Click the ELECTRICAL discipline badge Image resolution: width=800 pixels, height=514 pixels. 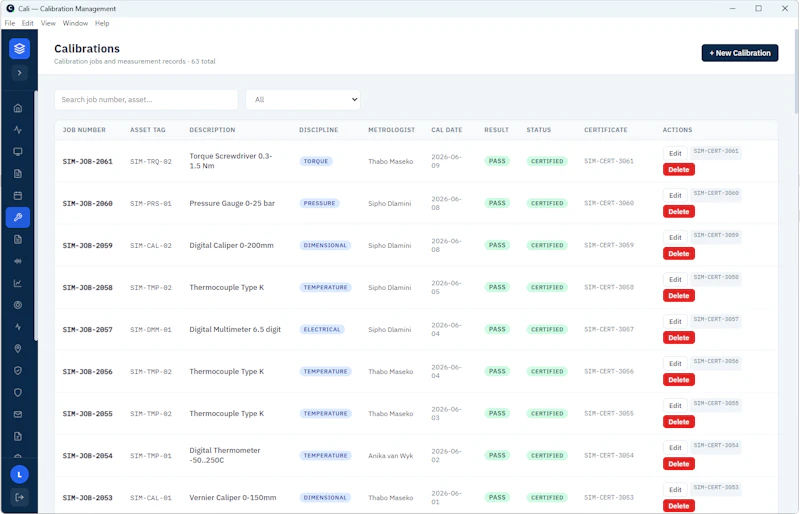(x=322, y=330)
